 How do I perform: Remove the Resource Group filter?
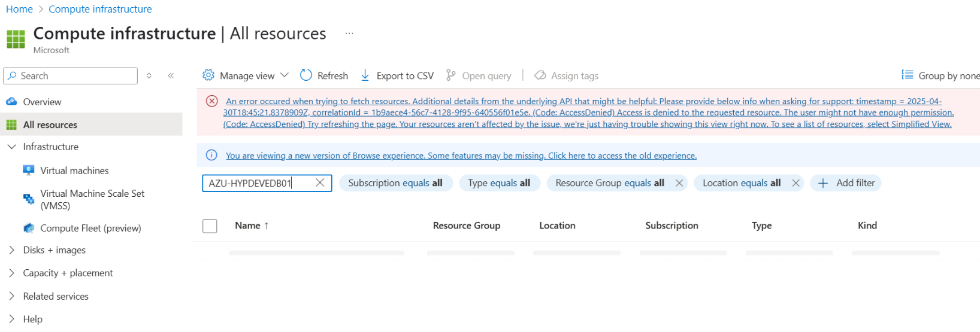pos(679,183)
